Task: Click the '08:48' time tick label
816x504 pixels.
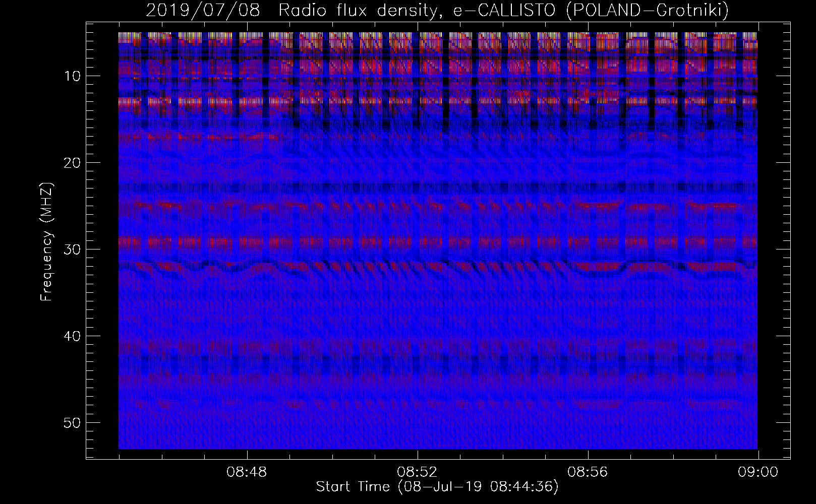Action: [247, 472]
